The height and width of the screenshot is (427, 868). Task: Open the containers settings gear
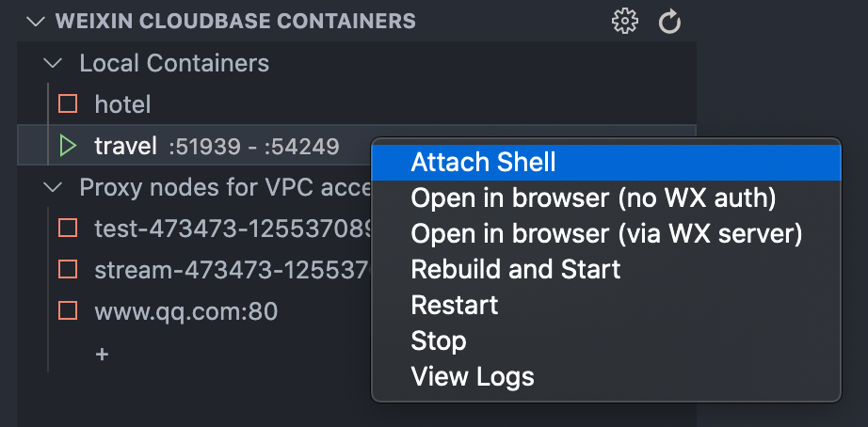624,22
